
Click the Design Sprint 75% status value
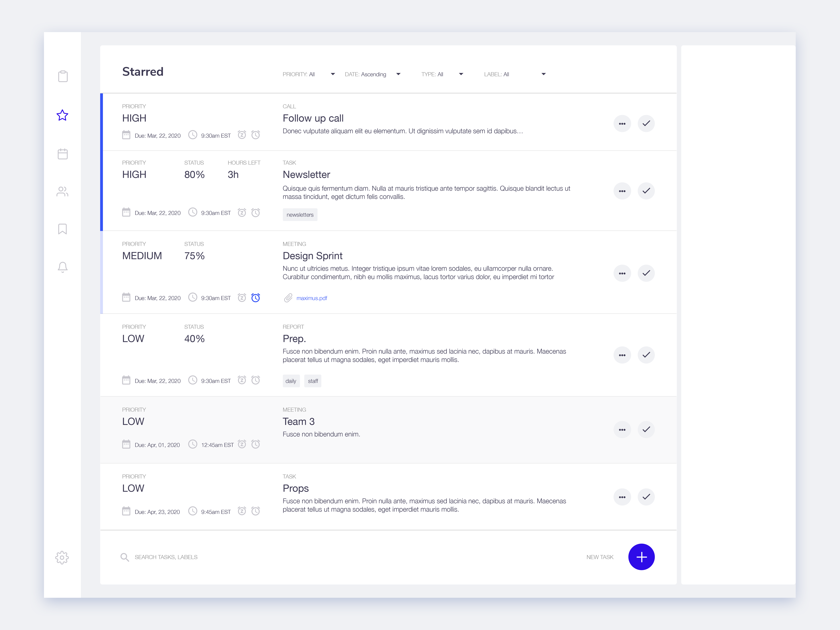pyautogui.click(x=194, y=256)
